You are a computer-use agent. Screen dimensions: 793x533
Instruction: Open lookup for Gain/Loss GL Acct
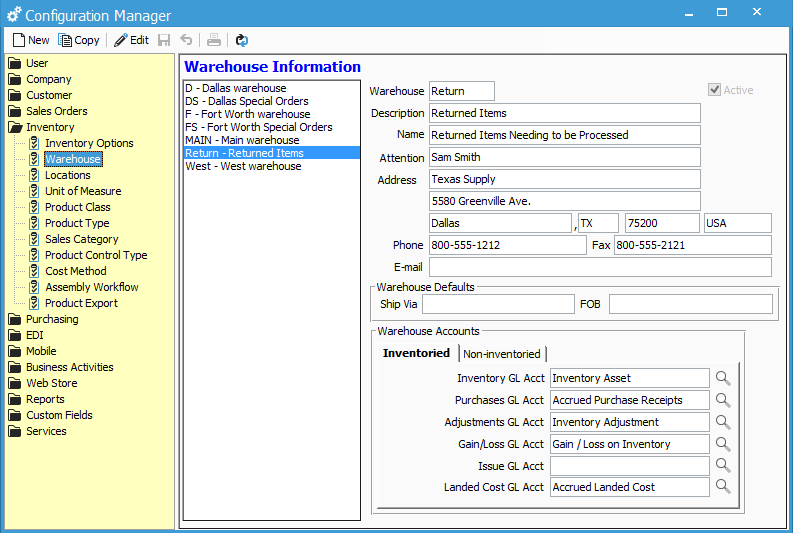tap(723, 444)
